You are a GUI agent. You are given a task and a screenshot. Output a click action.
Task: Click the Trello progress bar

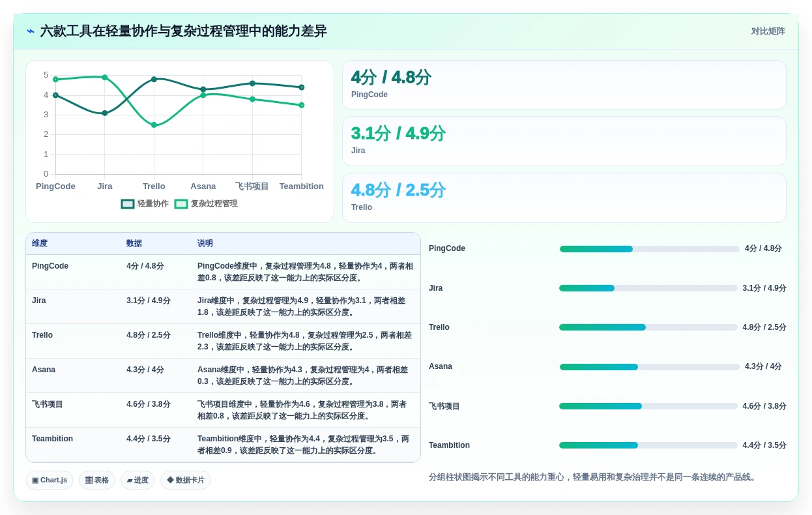(x=648, y=327)
